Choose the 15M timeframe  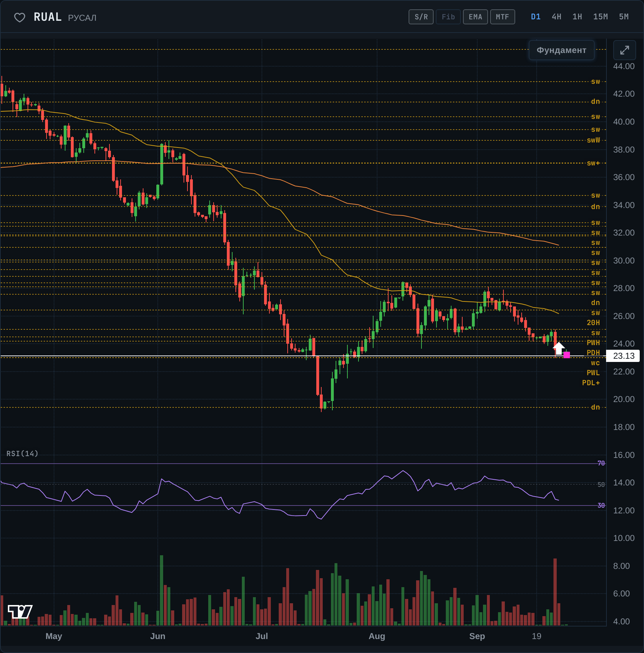600,17
